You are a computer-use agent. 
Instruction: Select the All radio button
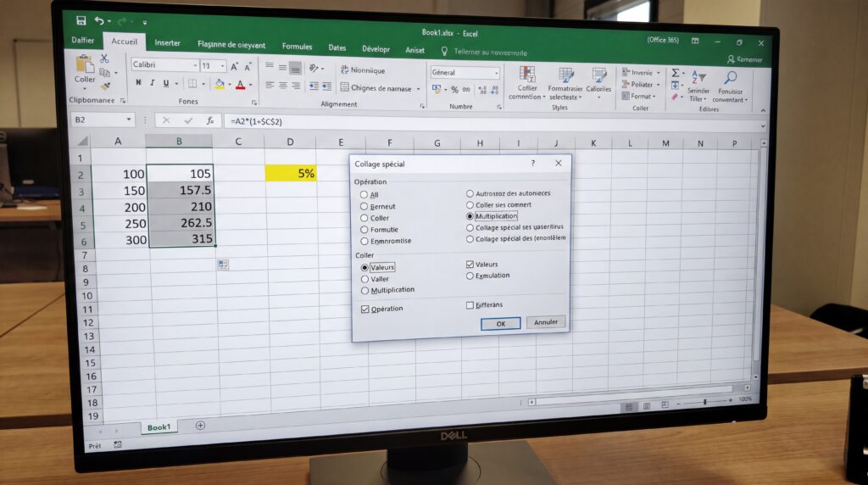pos(364,194)
